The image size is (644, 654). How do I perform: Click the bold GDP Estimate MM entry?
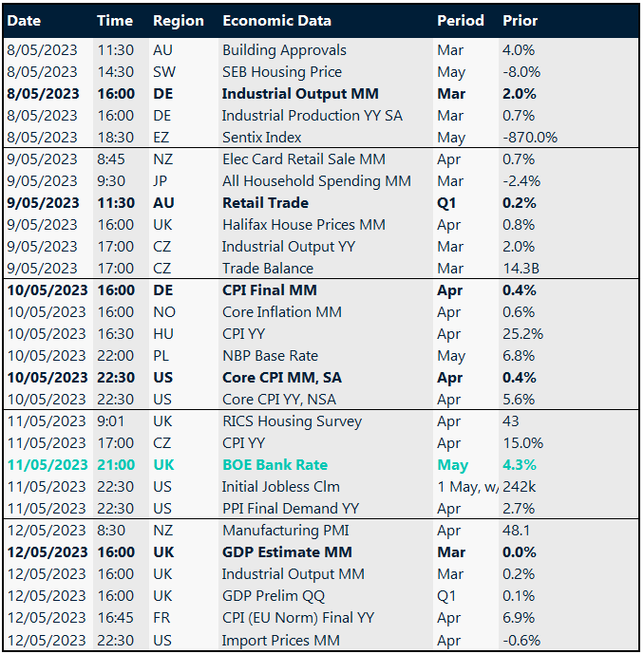[287, 551]
